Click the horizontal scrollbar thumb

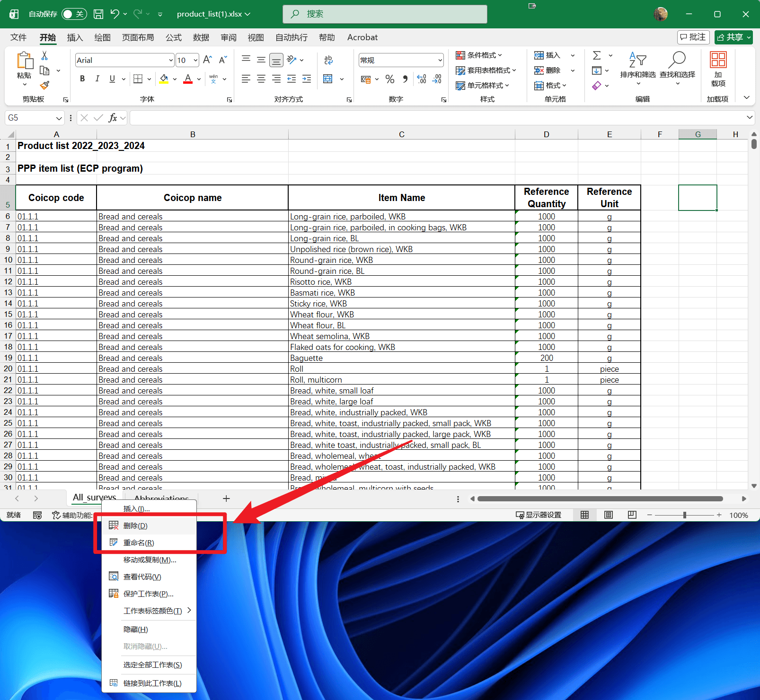[600, 499]
